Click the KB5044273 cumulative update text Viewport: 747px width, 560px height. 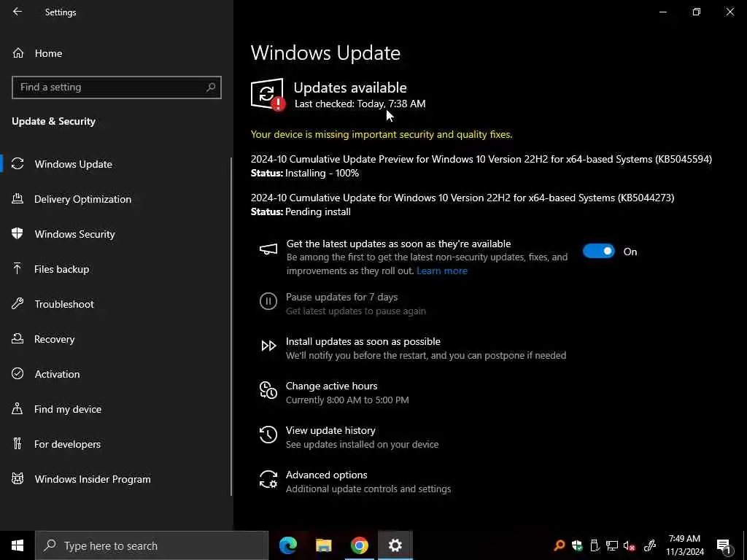pos(462,198)
